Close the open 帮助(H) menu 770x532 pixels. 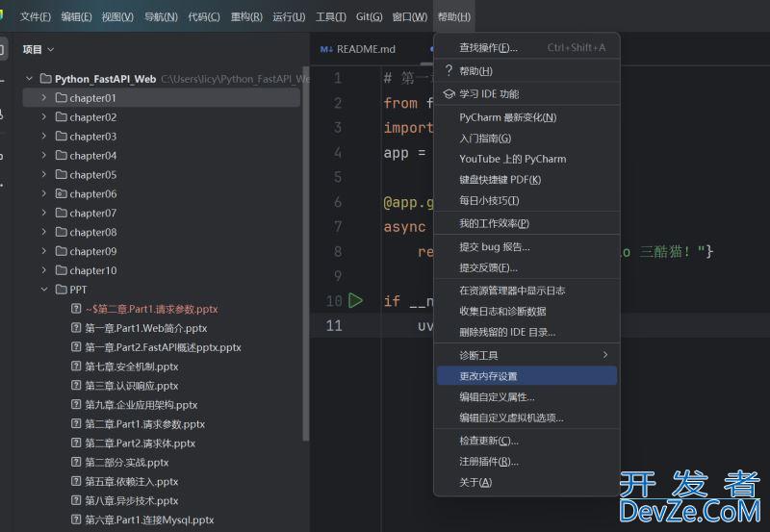pos(453,16)
